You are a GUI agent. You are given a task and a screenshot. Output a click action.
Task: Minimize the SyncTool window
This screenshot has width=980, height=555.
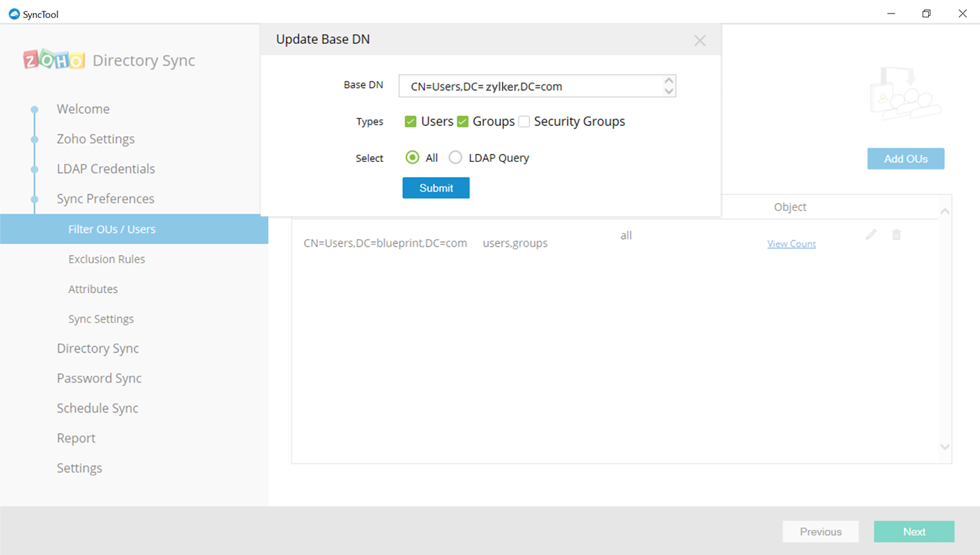coord(891,14)
